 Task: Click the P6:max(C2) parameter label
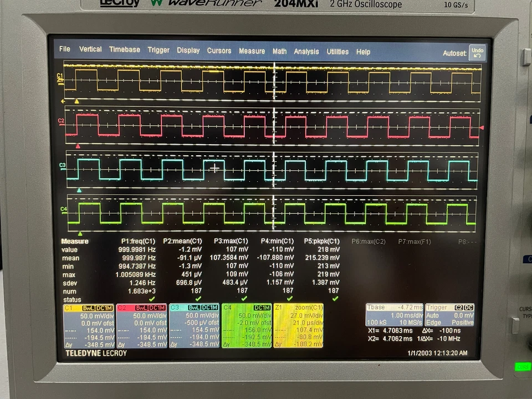pyautogui.click(x=369, y=242)
